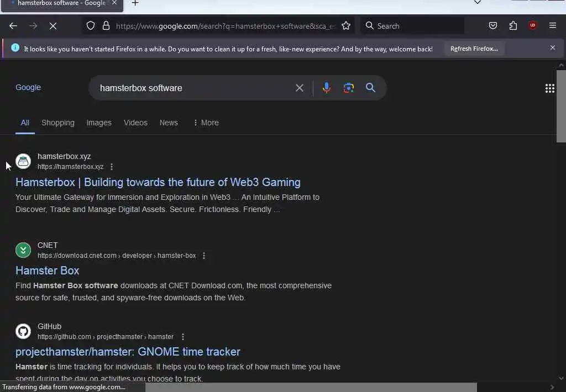Submit search with magnifier icon
This screenshot has height=392, width=566.
pyautogui.click(x=370, y=88)
